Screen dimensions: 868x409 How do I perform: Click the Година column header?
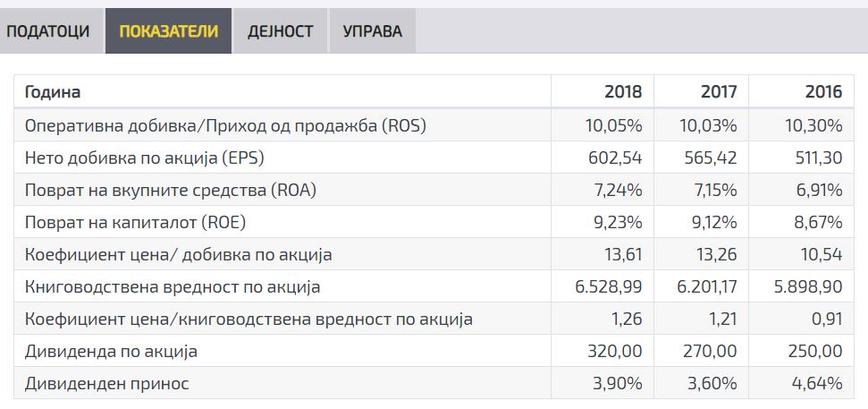pos(53,92)
